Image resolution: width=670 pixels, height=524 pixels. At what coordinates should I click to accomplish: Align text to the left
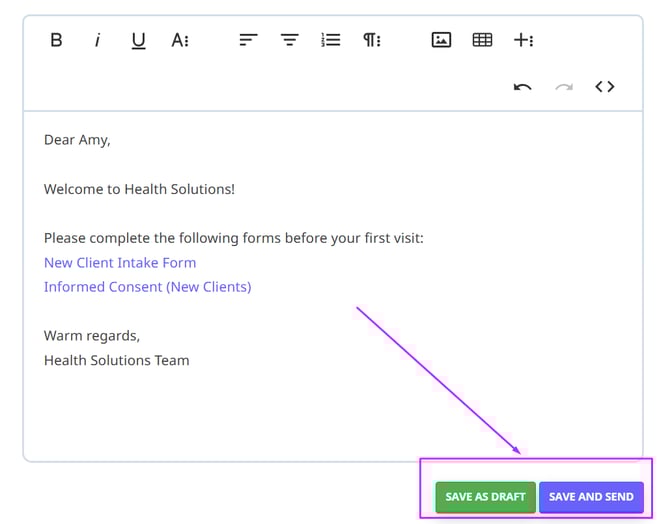(x=248, y=40)
